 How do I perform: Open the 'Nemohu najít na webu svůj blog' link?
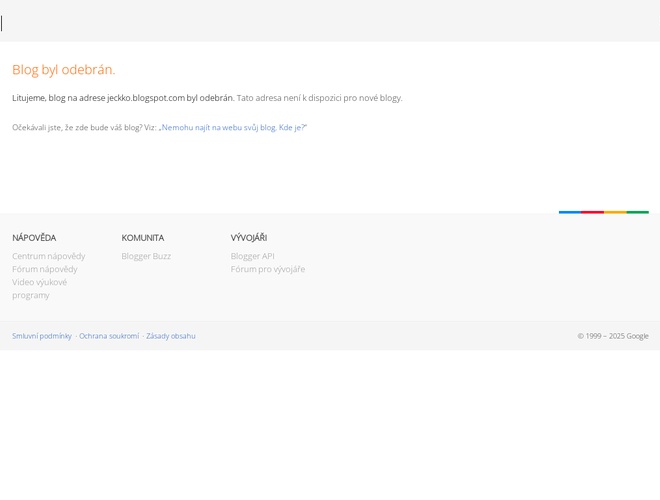point(234,128)
